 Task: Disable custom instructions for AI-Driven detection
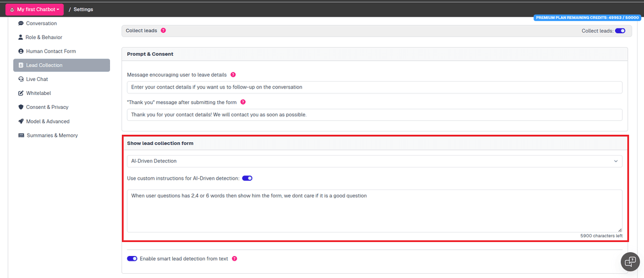click(247, 178)
